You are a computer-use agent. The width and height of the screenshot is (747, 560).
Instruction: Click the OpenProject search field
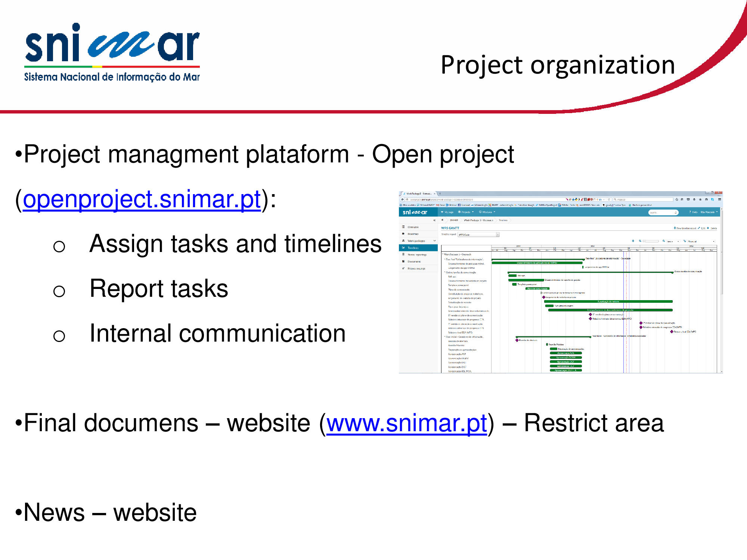coord(663,212)
